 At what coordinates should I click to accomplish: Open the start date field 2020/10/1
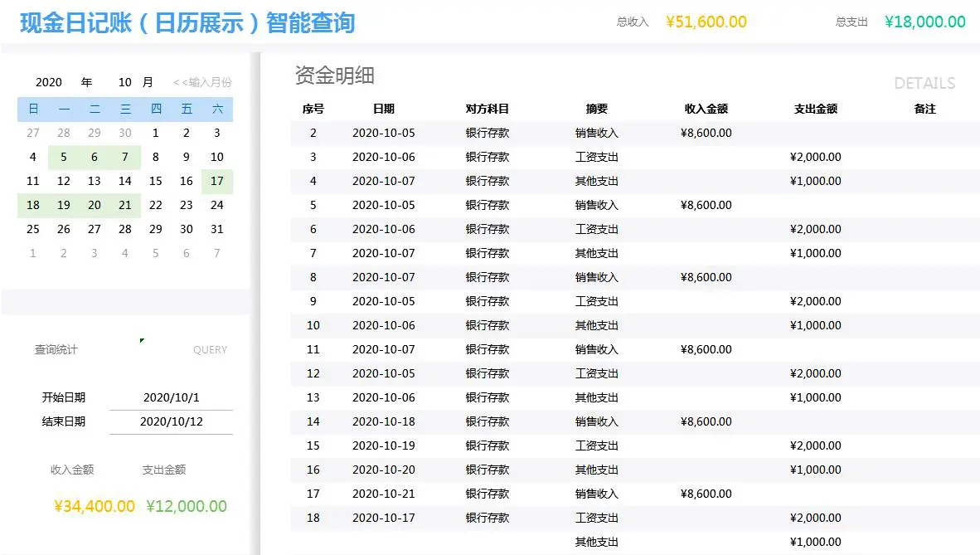coord(172,397)
